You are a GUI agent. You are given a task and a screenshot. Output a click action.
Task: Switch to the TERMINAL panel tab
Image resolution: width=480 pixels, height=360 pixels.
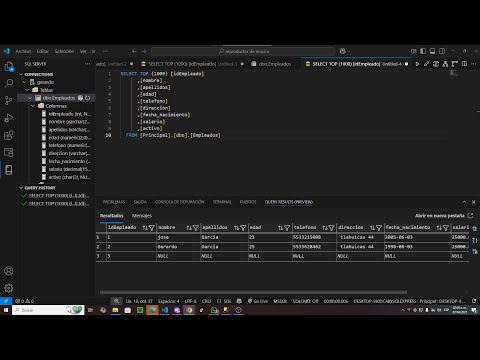pos(222,202)
